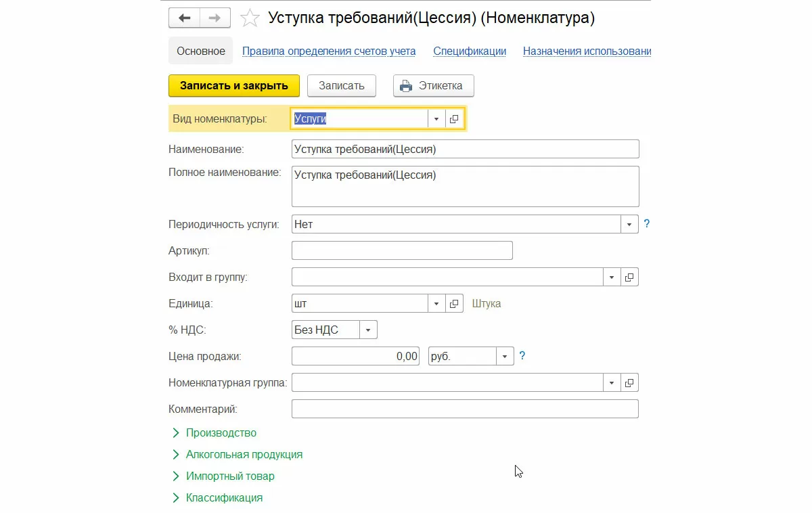The image size is (812, 513).
Task: Open the Номенклатурная группа dropdown arrow
Action: point(612,383)
